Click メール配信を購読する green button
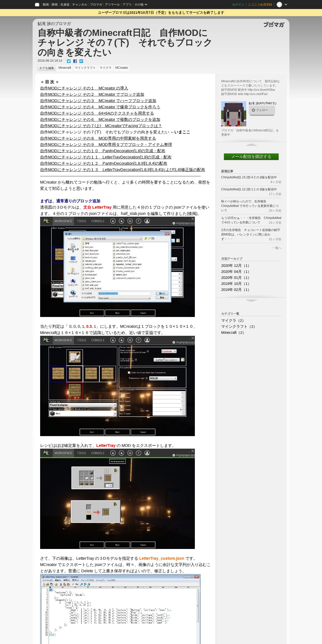The height and width of the screenshot is (644, 322). pos(251,157)
